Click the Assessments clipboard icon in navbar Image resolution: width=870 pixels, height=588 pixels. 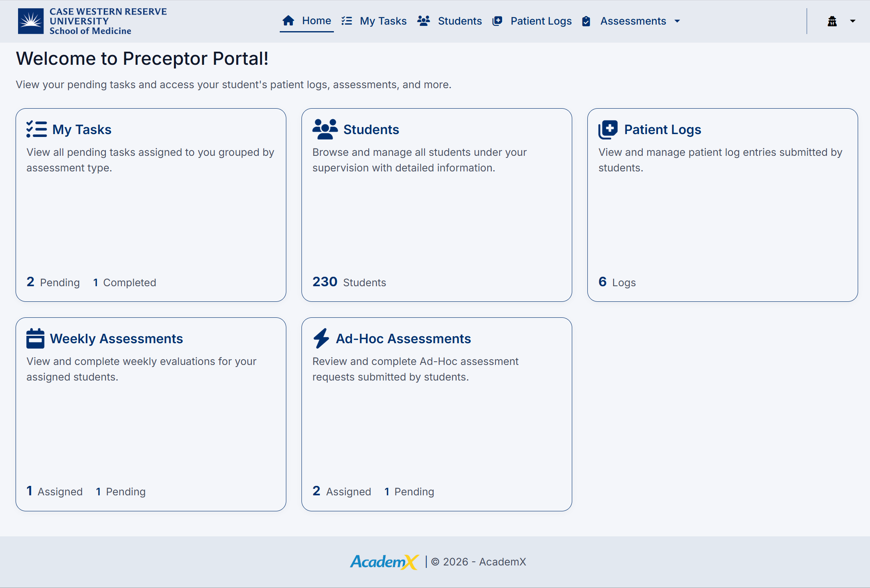586,21
